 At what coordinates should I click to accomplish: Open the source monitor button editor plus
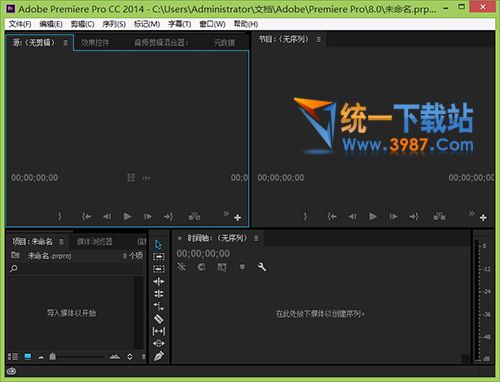(237, 218)
